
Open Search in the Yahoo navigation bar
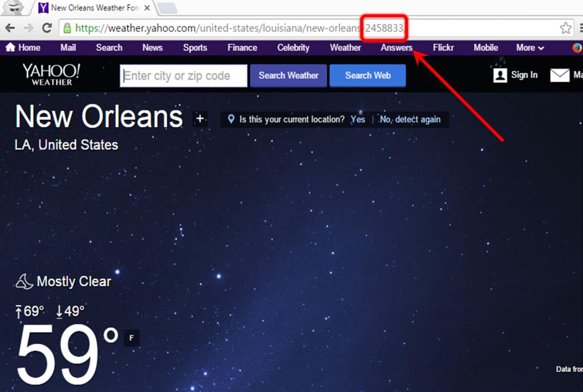tap(109, 47)
